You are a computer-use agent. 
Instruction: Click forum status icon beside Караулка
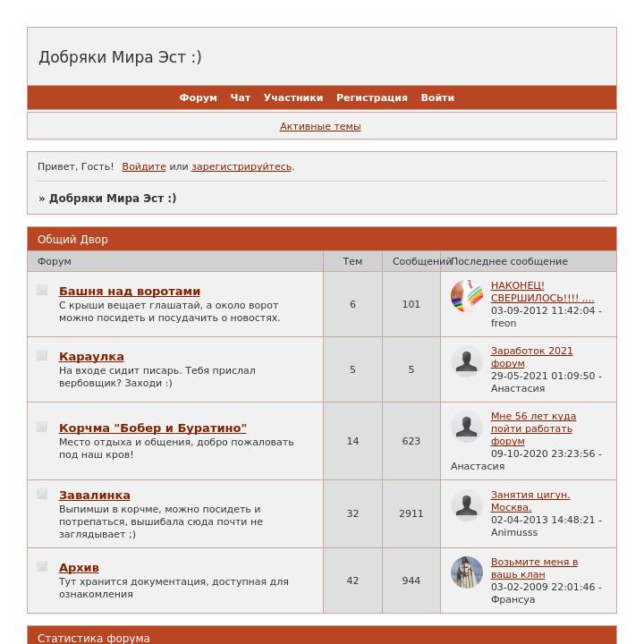pyautogui.click(x=42, y=355)
